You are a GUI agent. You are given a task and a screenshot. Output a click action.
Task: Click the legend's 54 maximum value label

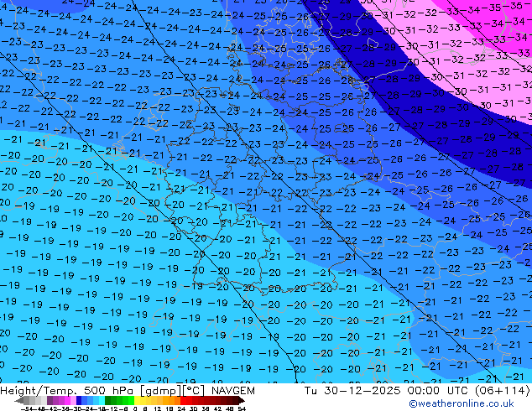242,408
